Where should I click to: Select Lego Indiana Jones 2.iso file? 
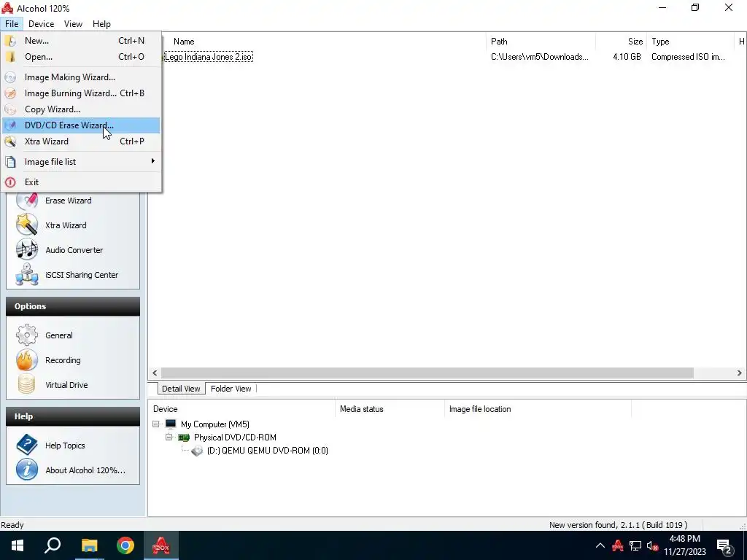(208, 57)
